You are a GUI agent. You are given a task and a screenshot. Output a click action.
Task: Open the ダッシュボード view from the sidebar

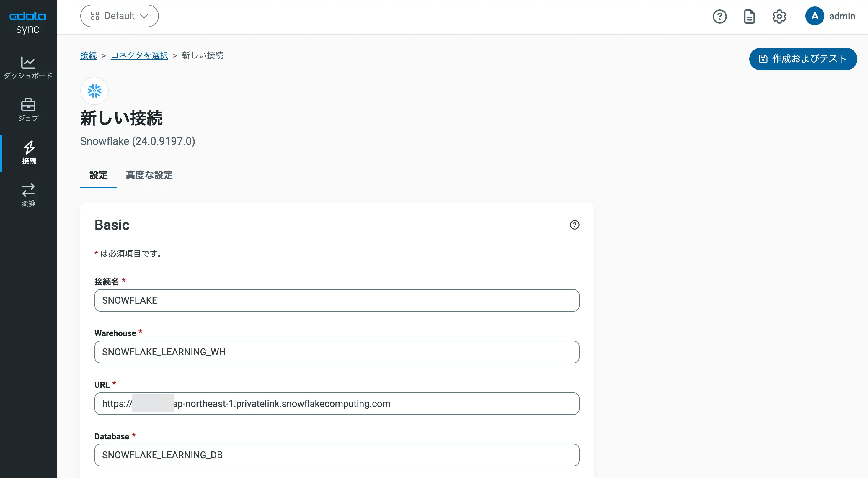pyautogui.click(x=28, y=67)
